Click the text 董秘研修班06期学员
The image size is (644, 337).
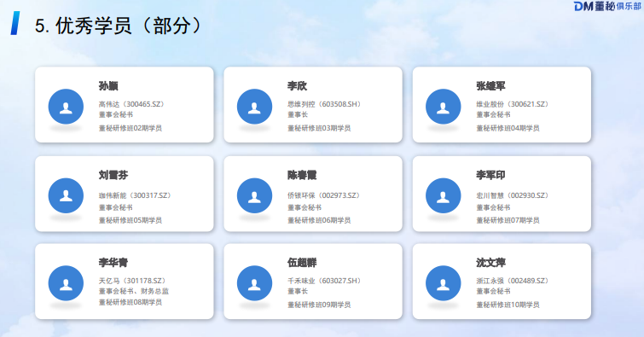[319, 220]
